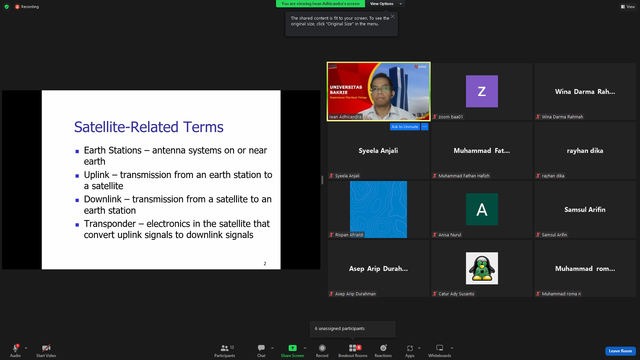Click muted mic icon beside Anisa Nurul
Screen dimensions: 640x360
coord(435,235)
